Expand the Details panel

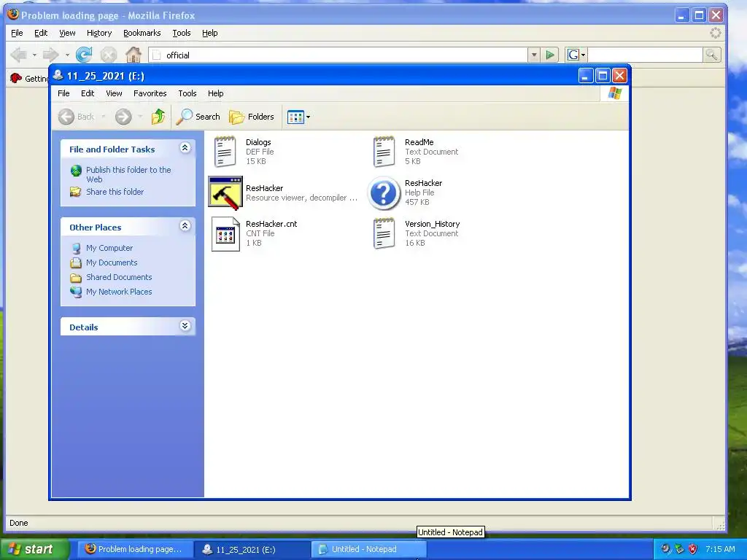185,326
